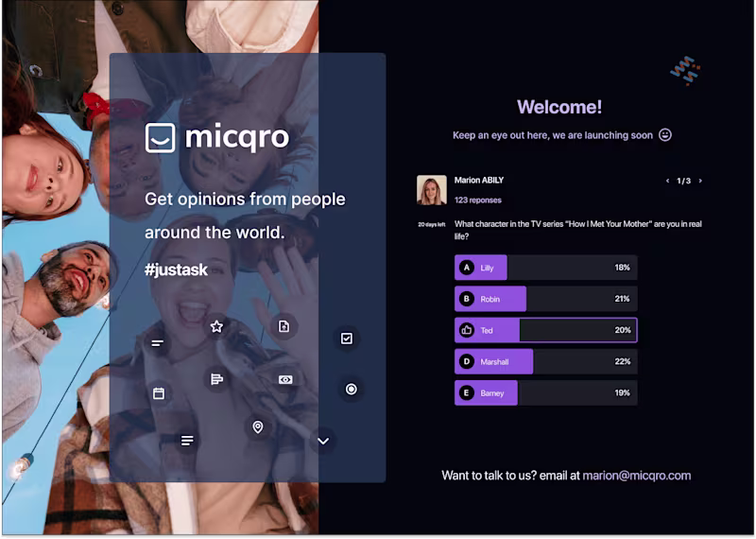Click the 1/3 page indicator
This screenshot has width=756, height=539.
[x=683, y=181]
